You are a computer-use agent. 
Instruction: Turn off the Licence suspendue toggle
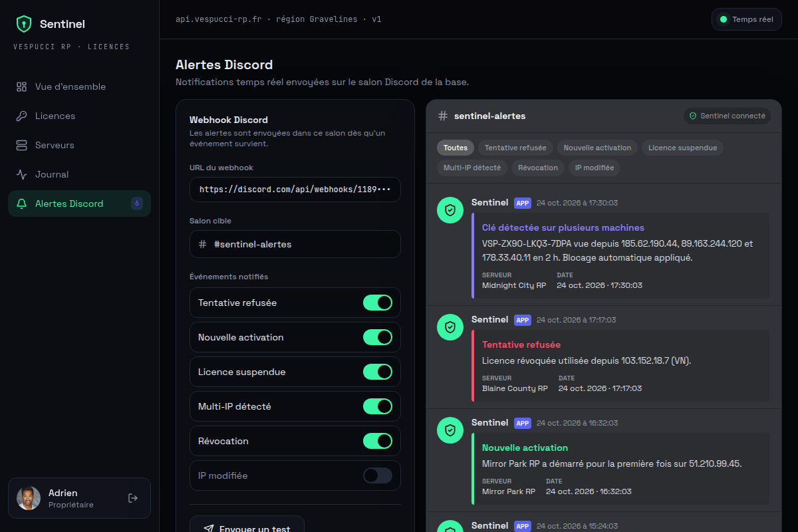tap(378, 372)
